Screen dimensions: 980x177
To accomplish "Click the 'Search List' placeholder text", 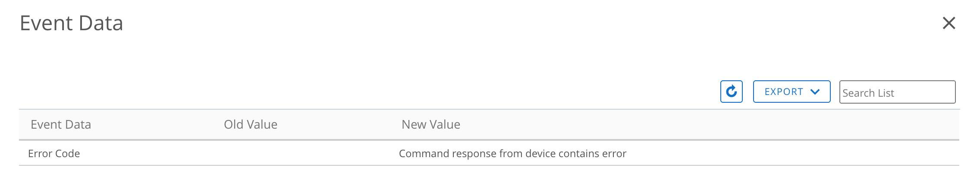I will click(x=868, y=93).
